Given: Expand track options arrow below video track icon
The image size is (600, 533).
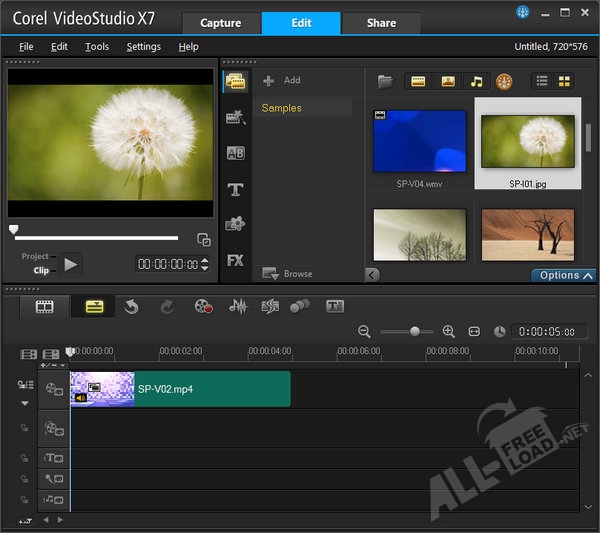Looking at the screenshot, I should pos(25,403).
